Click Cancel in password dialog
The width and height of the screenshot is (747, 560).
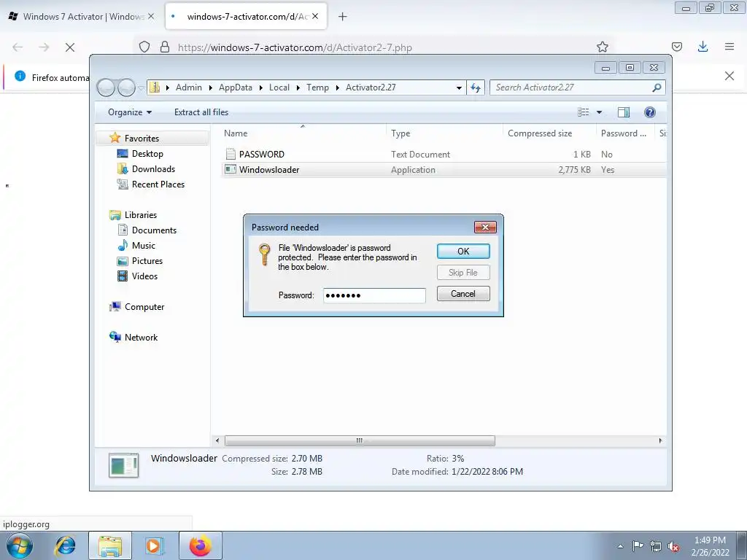[463, 294]
